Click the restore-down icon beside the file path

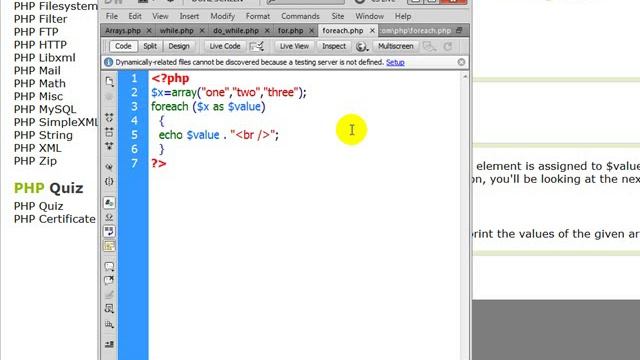point(459,31)
